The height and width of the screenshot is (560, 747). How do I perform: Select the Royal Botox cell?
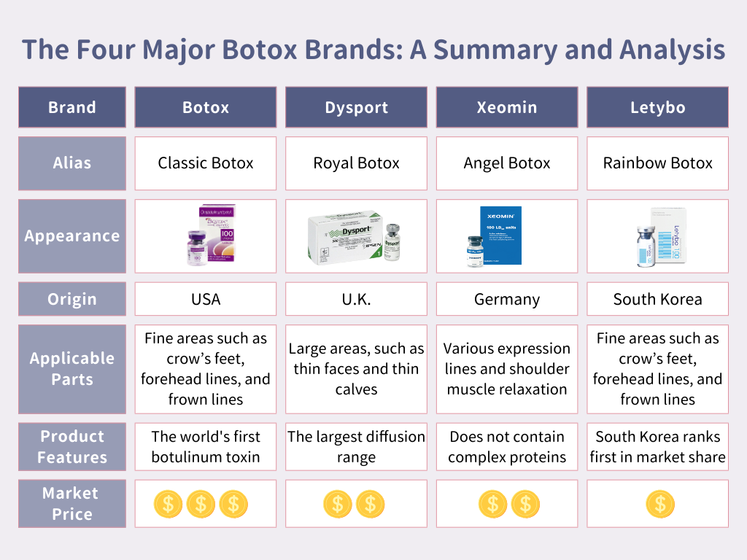[356, 163]
